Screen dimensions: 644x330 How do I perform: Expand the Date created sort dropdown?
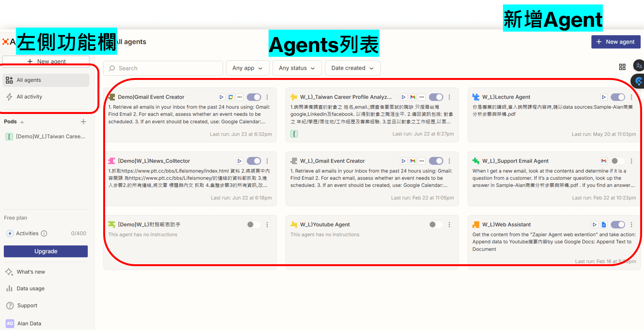[x=352, y=68]
